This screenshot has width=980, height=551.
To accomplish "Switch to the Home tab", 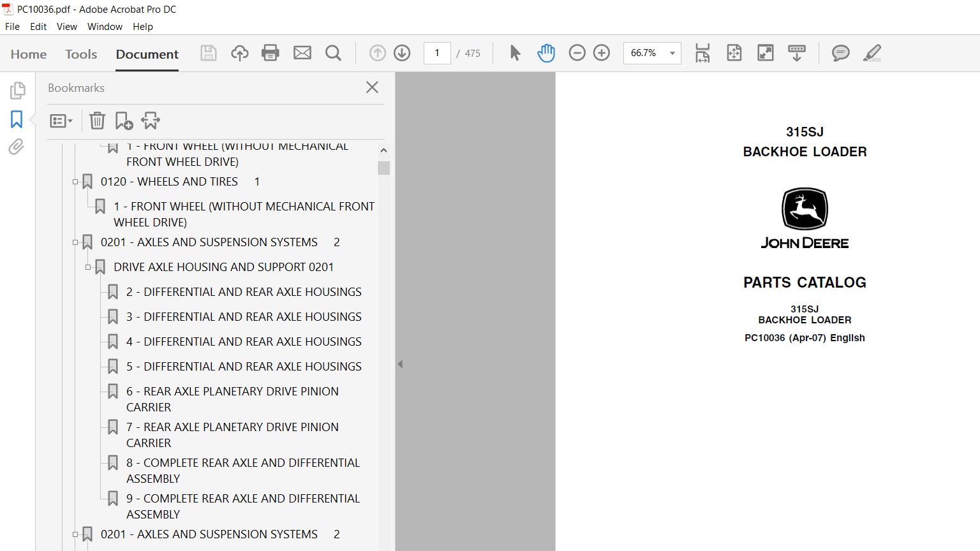I will [x=29, y=54].
